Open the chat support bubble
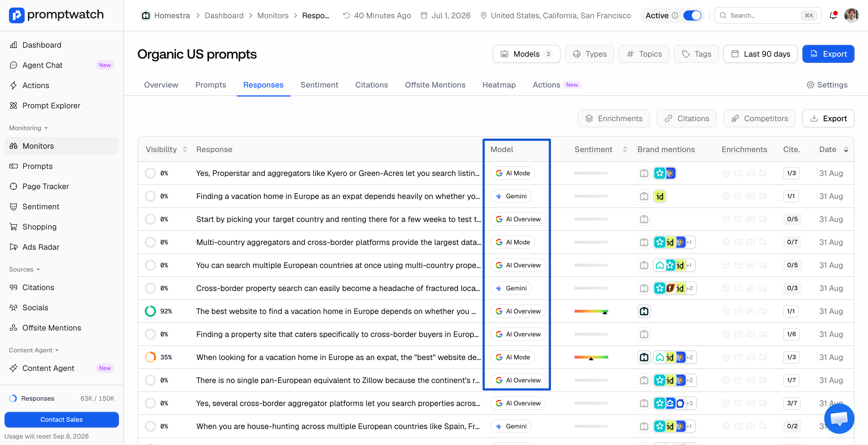 pyautogui.click(x=839, y=418)
